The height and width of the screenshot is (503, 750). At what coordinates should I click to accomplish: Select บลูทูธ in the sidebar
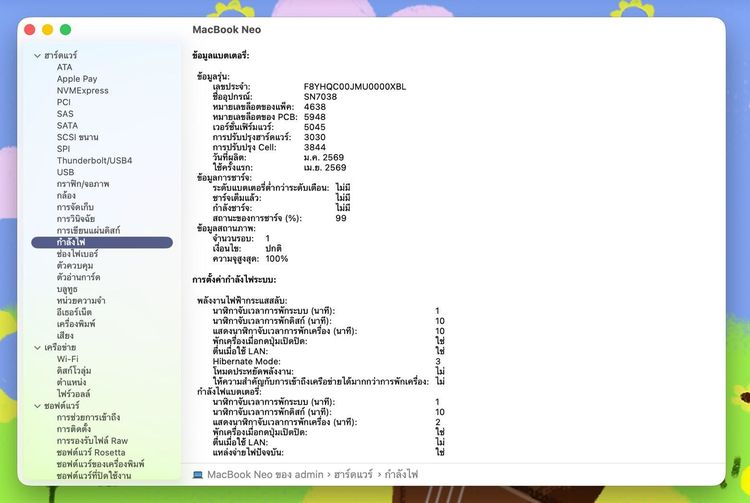(x=67, y=289)
